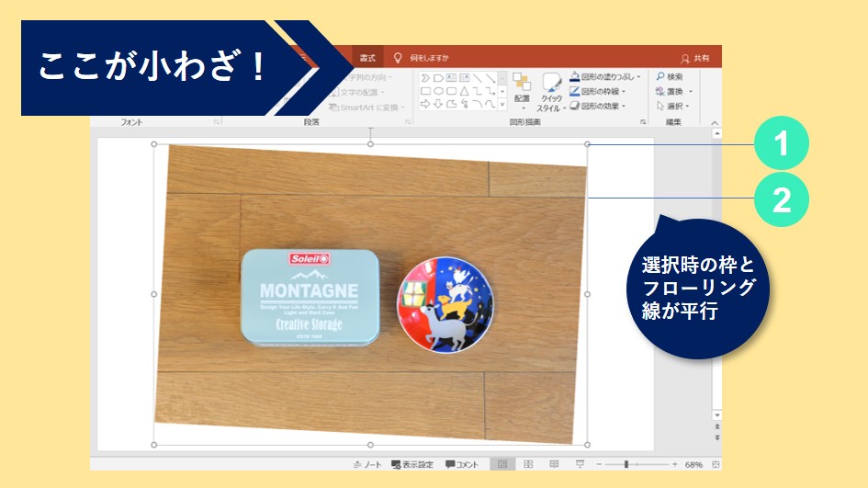Go to the next slide with the double-down arrow

point(716,437)
